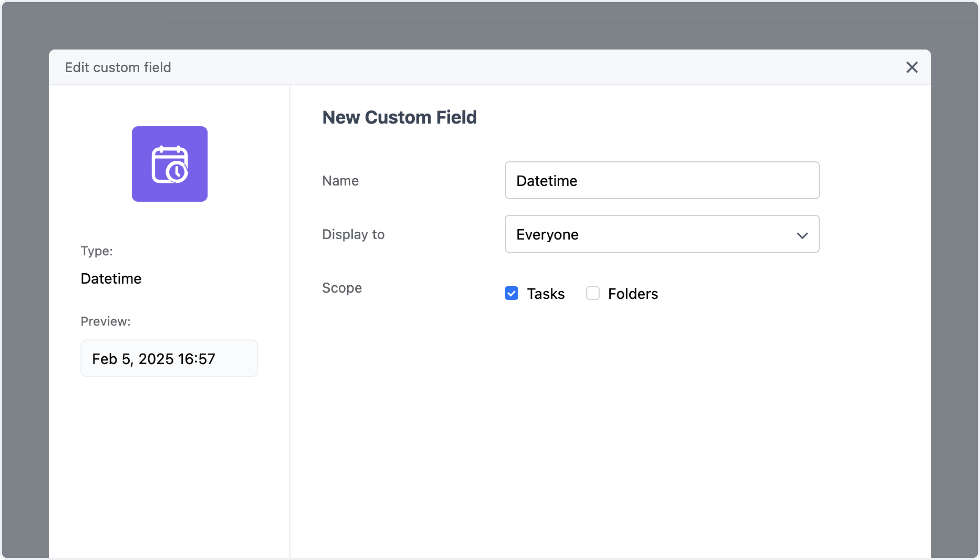This screenshot has height=560, width=980.
Task: Expand the chevron arrow beside Everyone
Action: [802, 235]
